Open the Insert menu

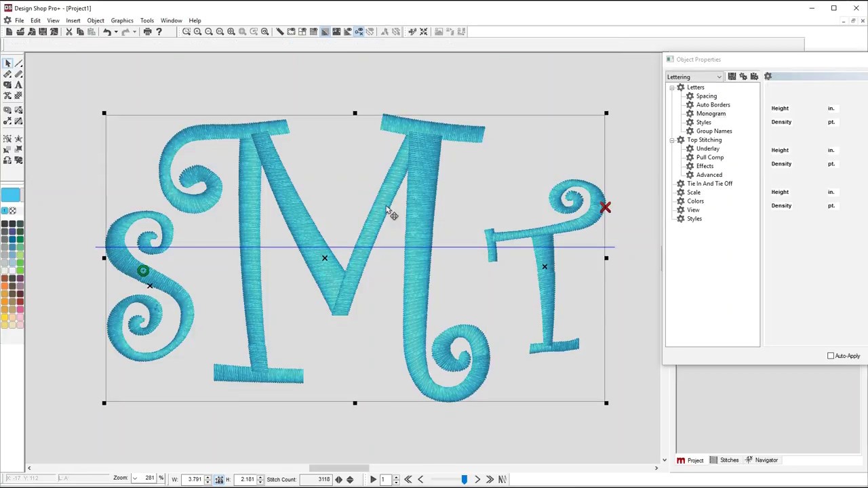(x=73, y=20)
